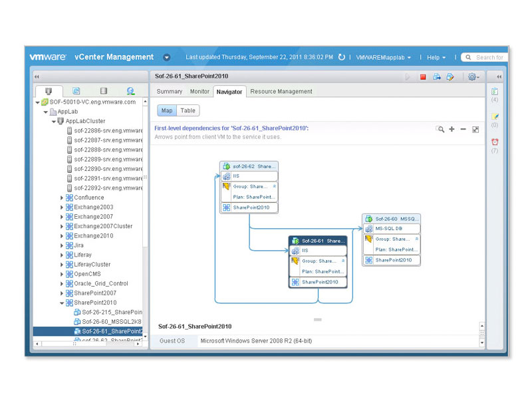Click MS-SQL DB service row
Screen dimensions: 532x399
click(x=391, y=229)
